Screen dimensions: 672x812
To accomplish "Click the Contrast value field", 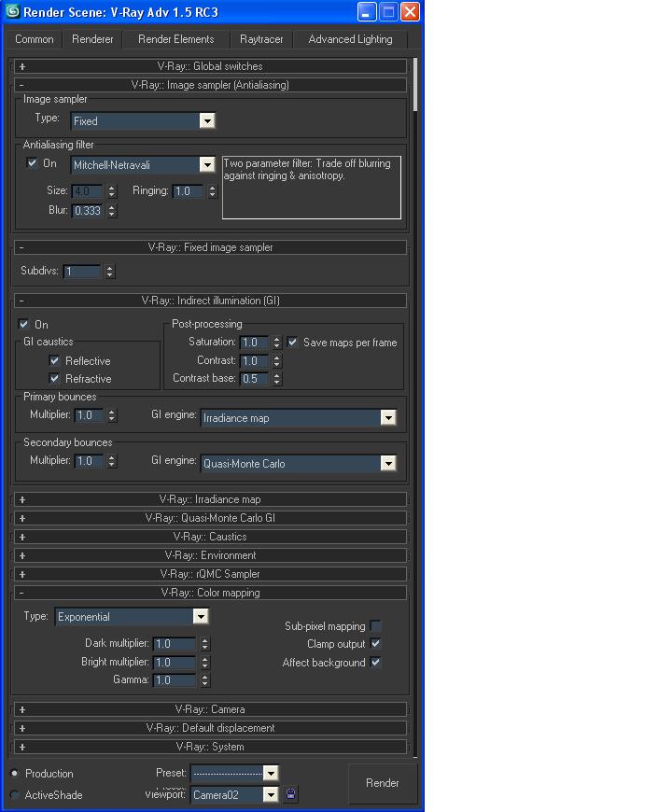I will 254,360.
